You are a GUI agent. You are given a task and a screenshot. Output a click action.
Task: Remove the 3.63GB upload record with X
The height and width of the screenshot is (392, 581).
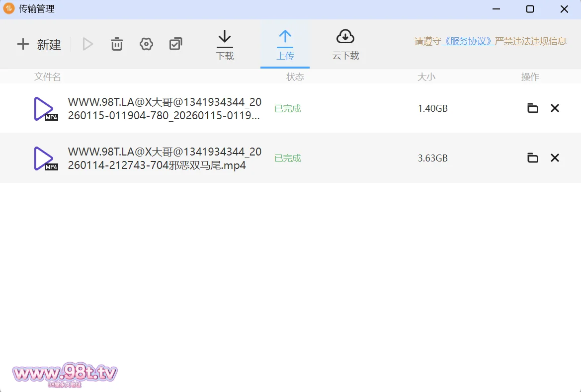pos(555,158)
